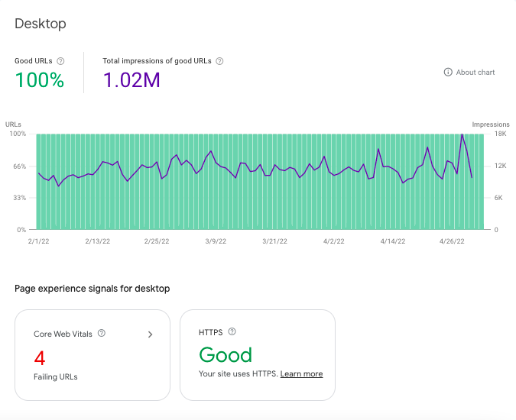Select the 1.02M total impressions metric
Viewport: 516px width, 420px height.
pos(131,80)
